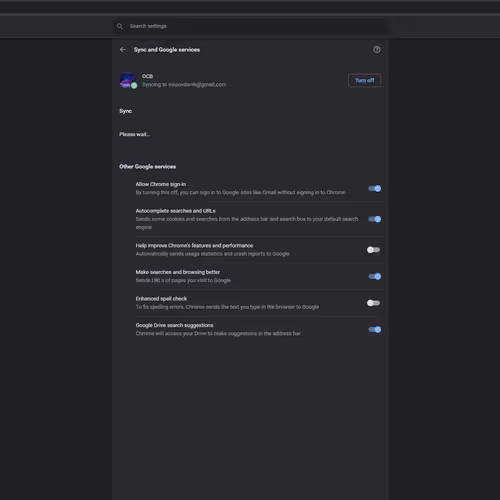
Task: Click the Other Google services heading
Action: click(x=147, y=167)
